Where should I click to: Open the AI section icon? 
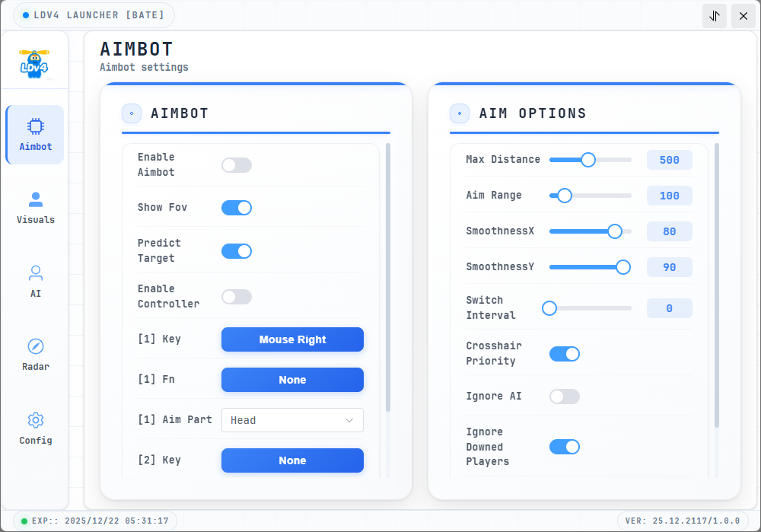click(x=35, y=272)
